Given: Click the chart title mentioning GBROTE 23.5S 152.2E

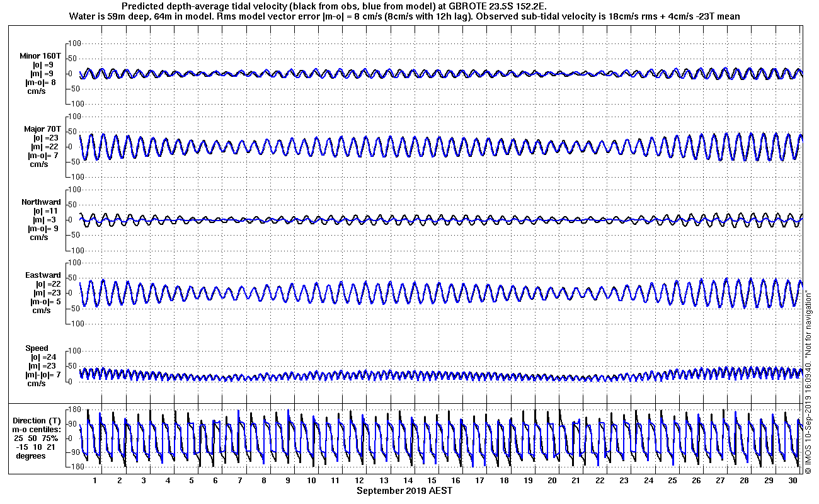Looking at the screenshot, I should [335, 6].
